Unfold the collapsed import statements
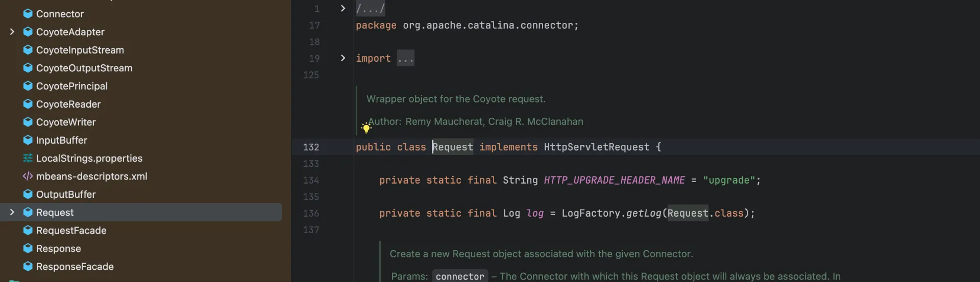Viewport: 980px width, 282px height. 343,58
